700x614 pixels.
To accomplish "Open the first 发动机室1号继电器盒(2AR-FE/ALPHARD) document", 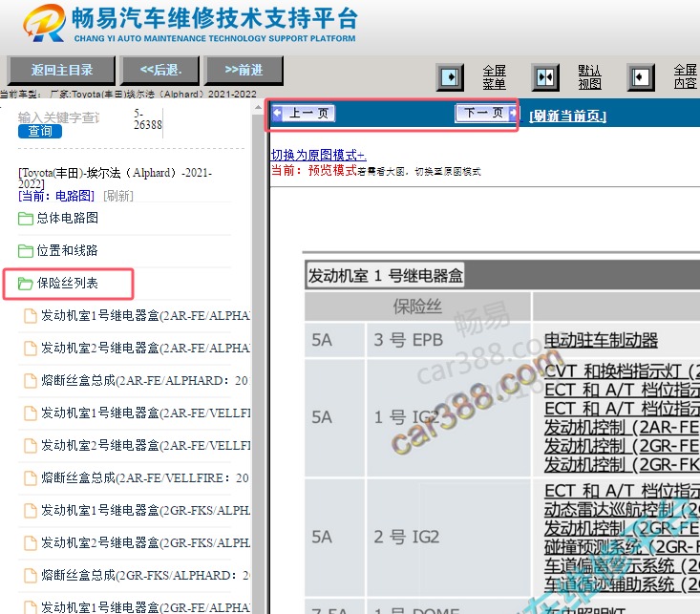I will coord(145,316).
